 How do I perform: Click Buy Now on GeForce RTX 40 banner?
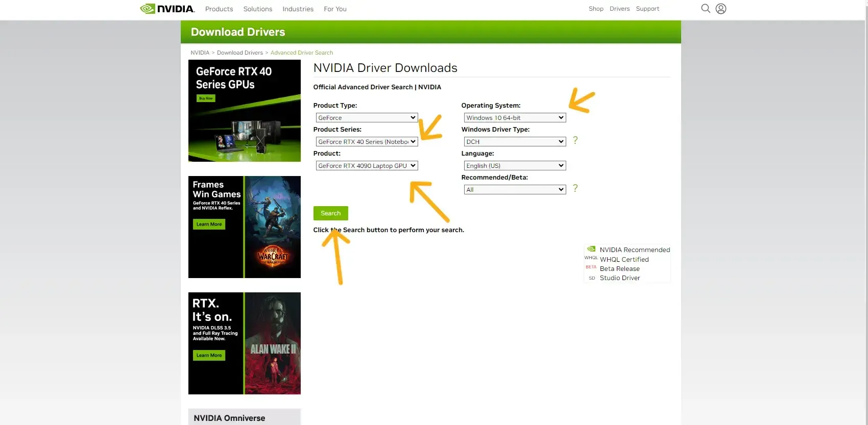coord(206,98)
